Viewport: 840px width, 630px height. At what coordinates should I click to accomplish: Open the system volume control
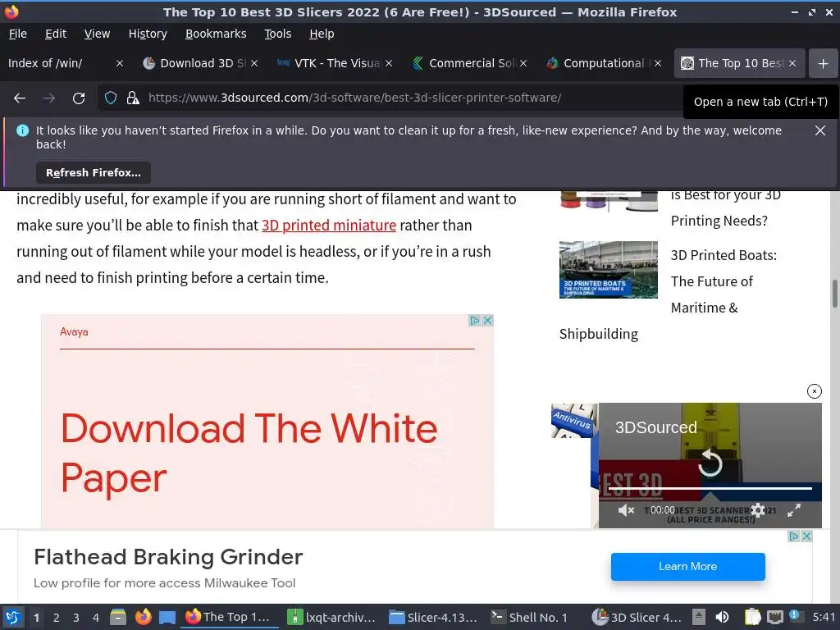point(722,617)
